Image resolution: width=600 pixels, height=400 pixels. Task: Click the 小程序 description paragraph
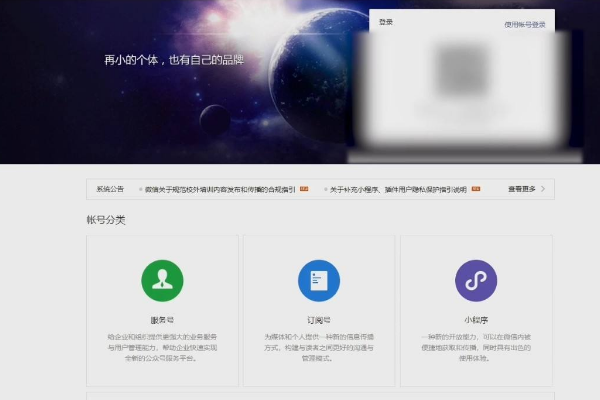[476, 347]
